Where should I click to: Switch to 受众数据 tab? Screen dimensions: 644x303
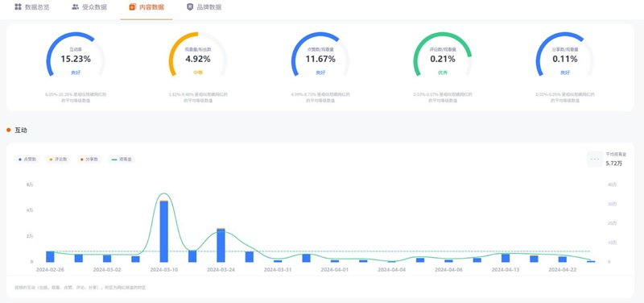[x=89, y=7]
